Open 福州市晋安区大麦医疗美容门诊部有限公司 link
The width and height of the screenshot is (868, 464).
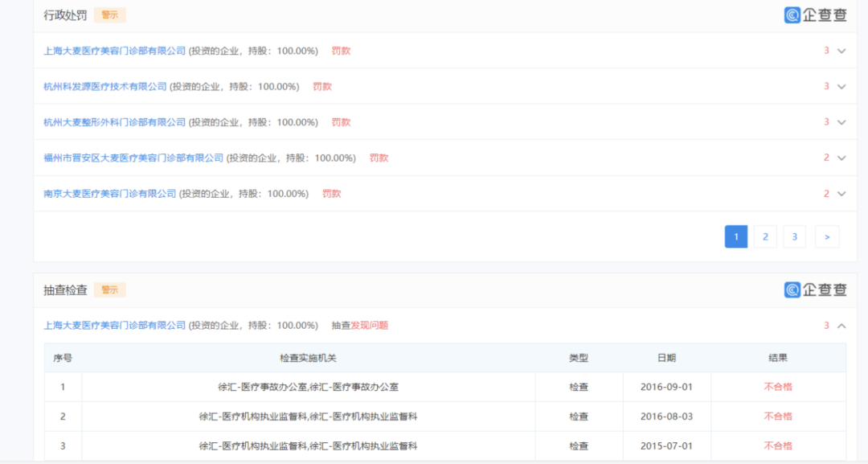[x=133, y=158]
